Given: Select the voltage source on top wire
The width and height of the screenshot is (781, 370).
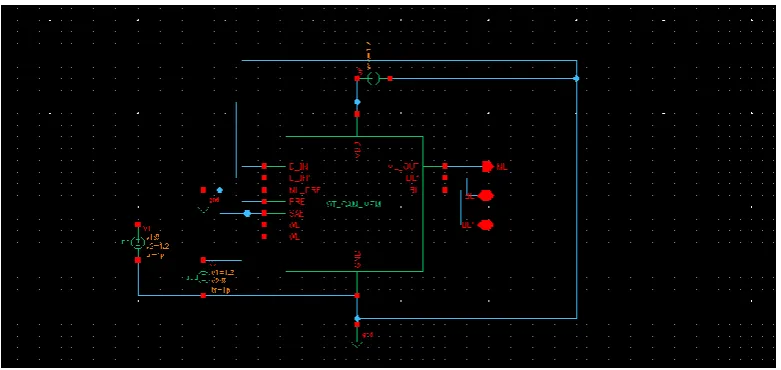Looking at the screenshot, I should 374,78.
